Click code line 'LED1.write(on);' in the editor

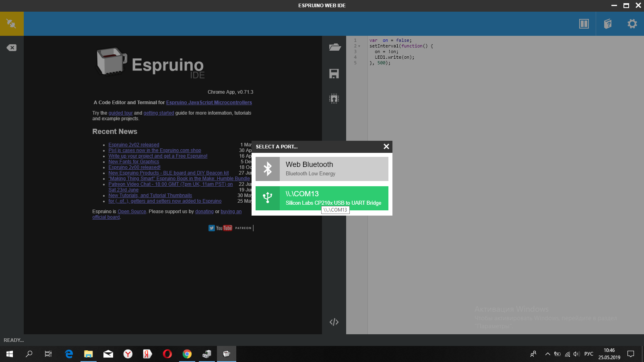pos(394,57)
